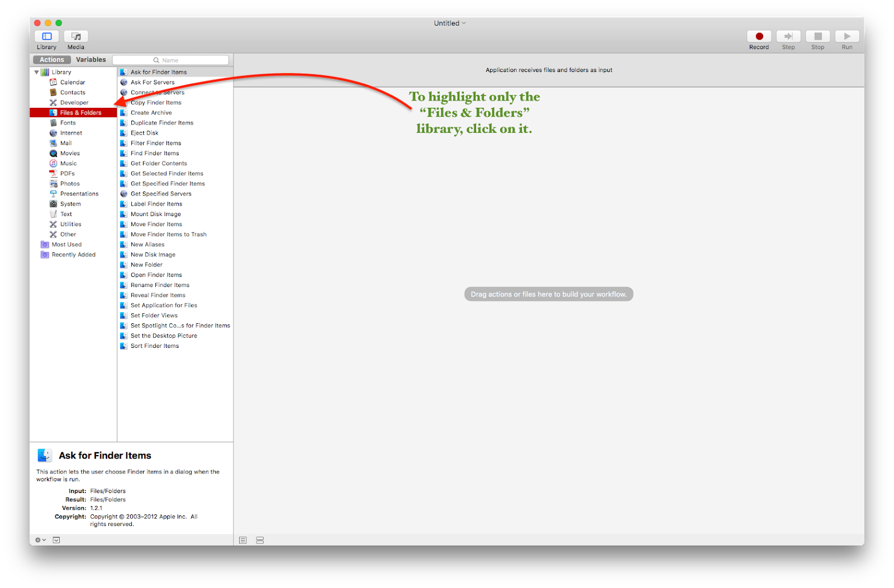Select the Text category icon
Viewport: 894px width, 588px height.
click(53, 214)
